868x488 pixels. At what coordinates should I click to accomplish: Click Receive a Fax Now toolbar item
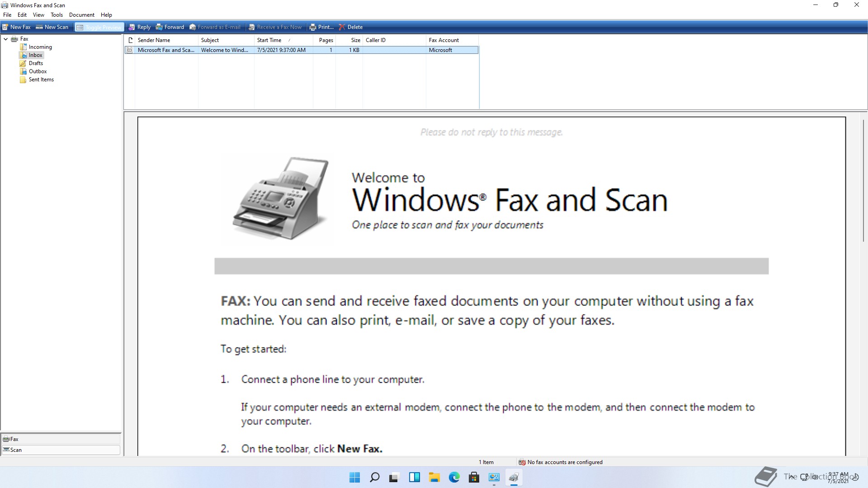pos(275,27)
